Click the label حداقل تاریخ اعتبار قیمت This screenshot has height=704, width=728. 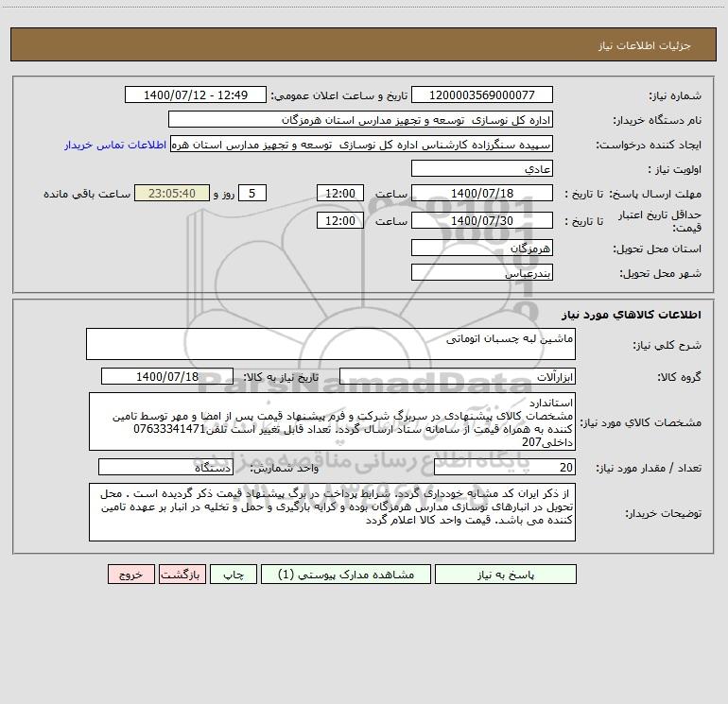coord(660,221)
